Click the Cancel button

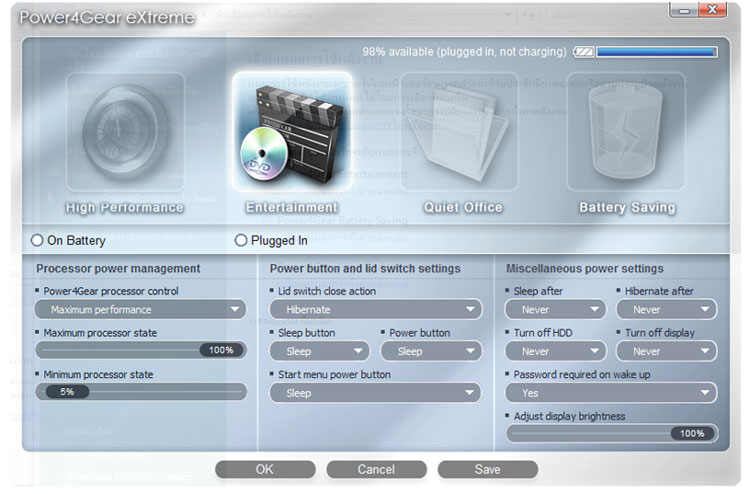point(376,470)
